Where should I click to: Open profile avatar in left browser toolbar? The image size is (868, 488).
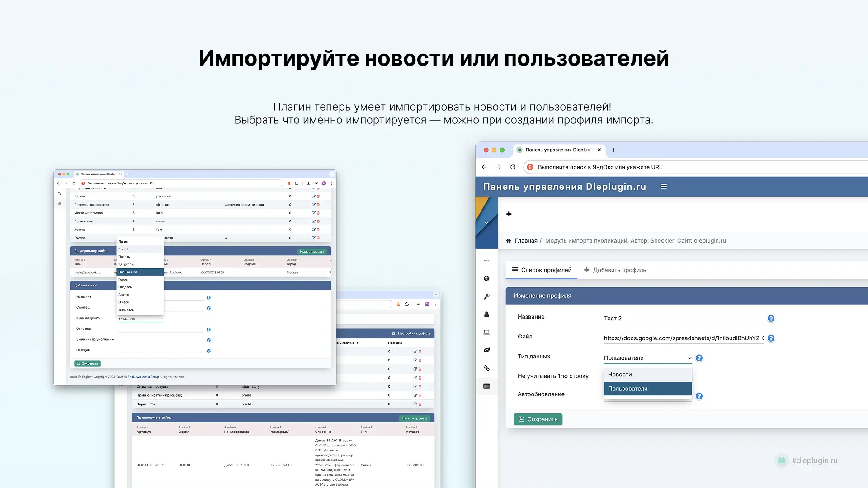(x=324, y=183)
